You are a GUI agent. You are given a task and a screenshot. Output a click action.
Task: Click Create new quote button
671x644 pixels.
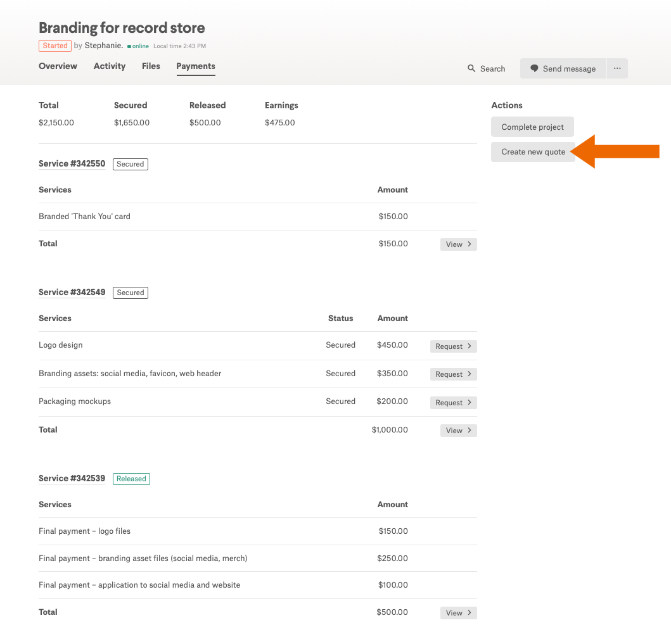pyautogui.click(x=533, y=152)
